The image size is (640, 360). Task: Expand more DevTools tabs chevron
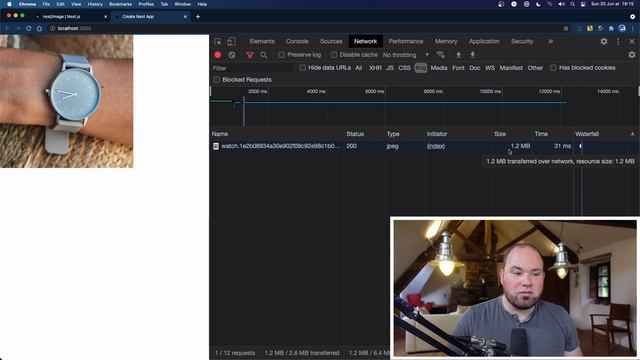pos(550,41)
